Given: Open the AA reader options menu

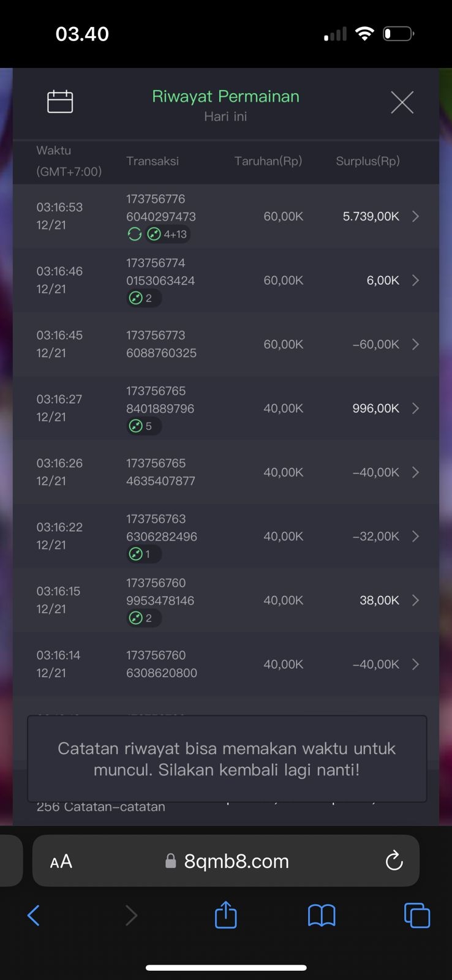Looking at the screenshot, I should tap(61, 861).
